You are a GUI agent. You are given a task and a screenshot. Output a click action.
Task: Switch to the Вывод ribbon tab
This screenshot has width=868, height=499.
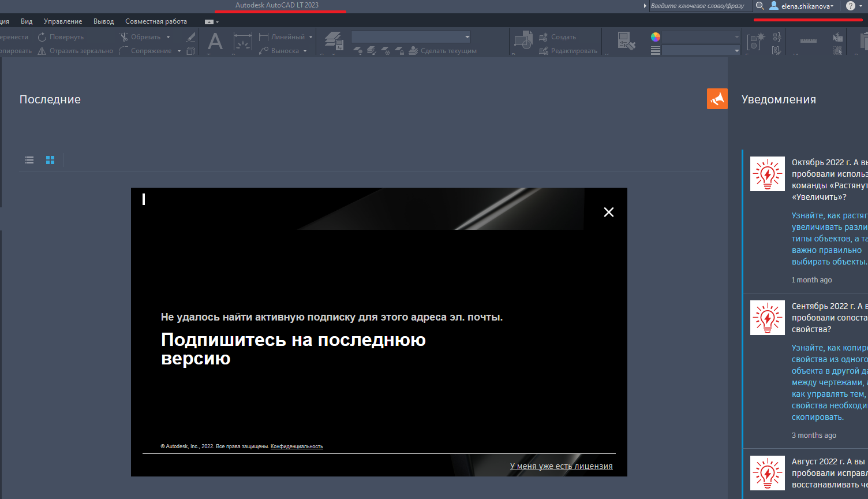click(x=104, y=21)
